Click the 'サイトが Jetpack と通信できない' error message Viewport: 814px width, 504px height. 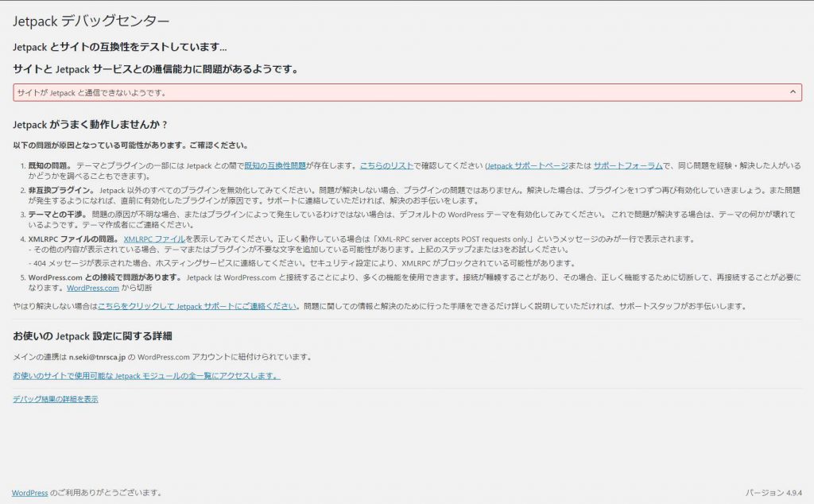tap(91, 93)
